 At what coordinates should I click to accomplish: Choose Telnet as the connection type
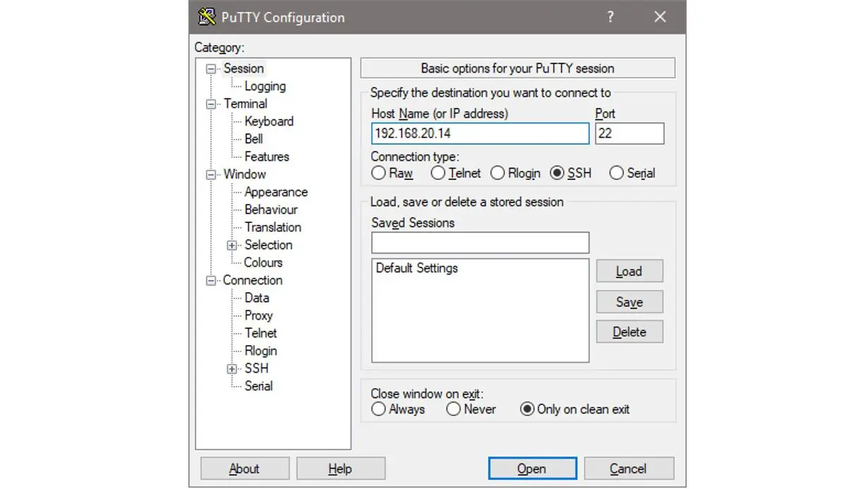[439, 173]
